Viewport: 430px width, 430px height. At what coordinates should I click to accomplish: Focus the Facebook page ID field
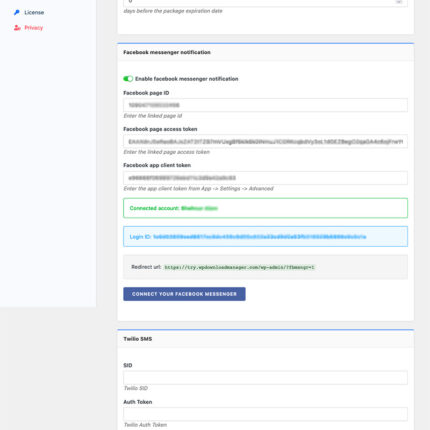click(x=265, y=105)
